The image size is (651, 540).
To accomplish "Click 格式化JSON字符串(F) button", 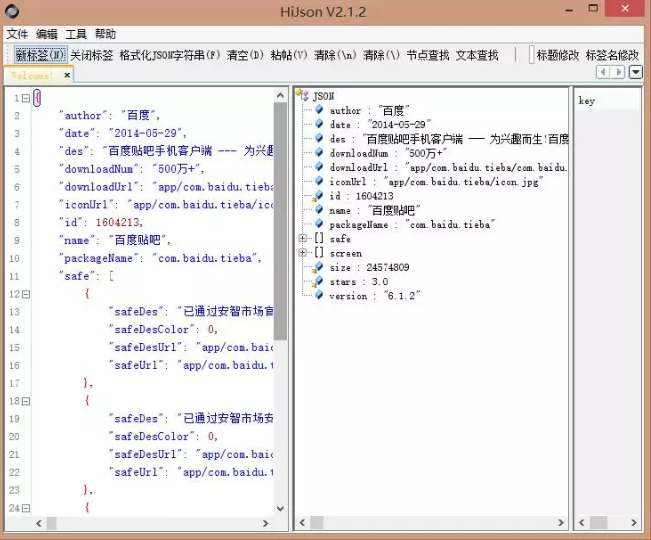I will point(170,55).
